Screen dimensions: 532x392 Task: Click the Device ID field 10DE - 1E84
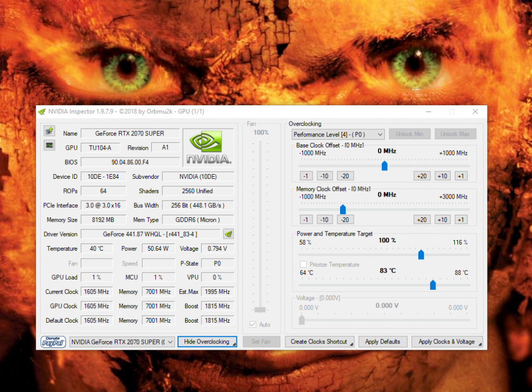tap(103, 176)
